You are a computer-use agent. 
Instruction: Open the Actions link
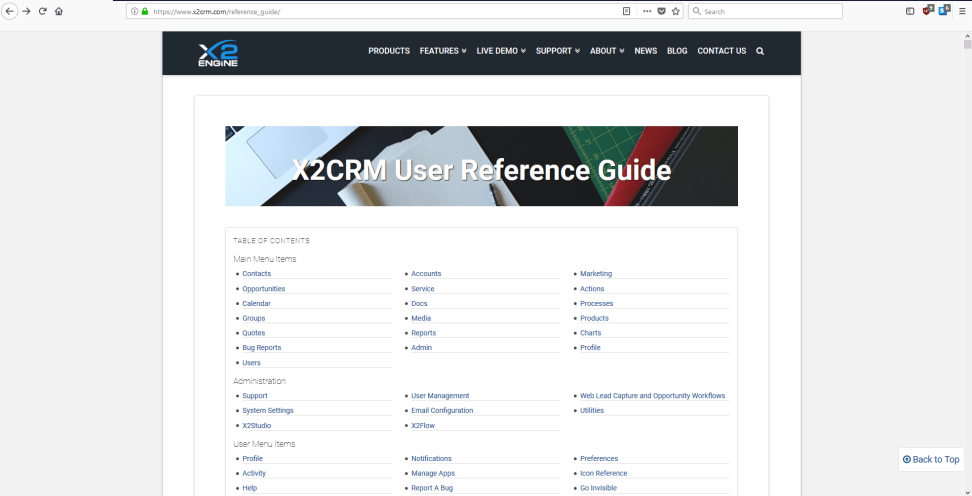point(592,289)
